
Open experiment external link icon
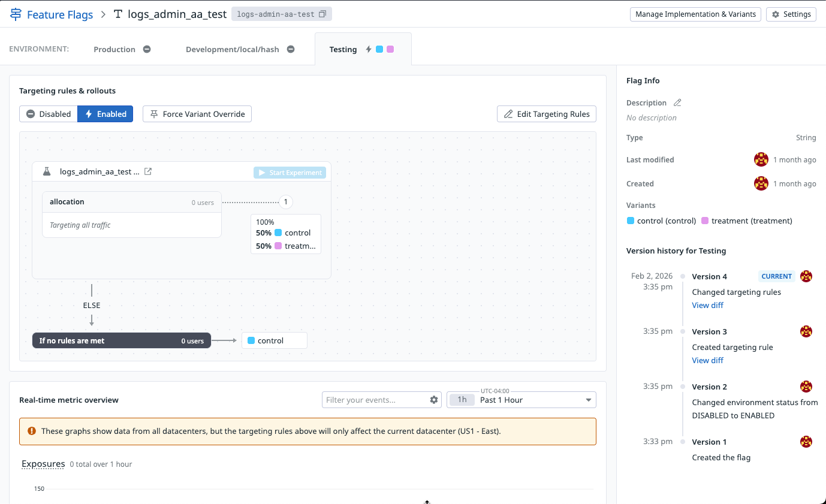pyautogui.click(x=148, y=172)
